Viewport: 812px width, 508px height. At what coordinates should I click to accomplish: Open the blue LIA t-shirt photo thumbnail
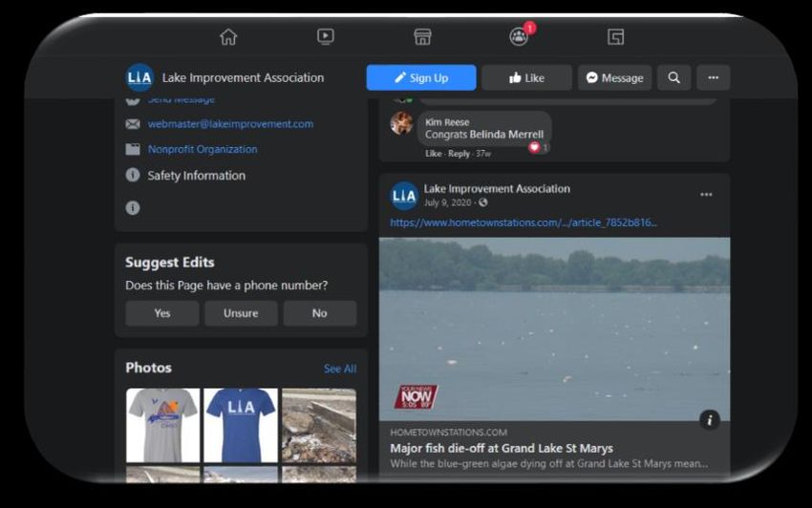tap(241, 425)
